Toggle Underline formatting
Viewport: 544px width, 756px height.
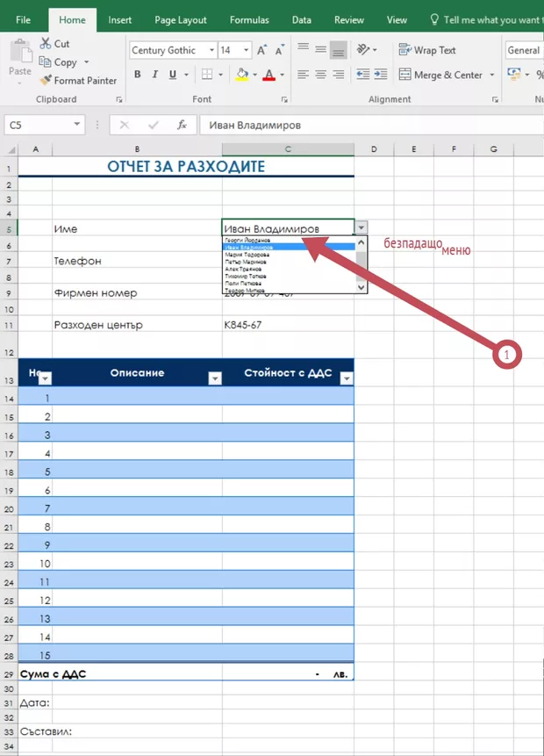pyautogui.click(x=173, y=75)
